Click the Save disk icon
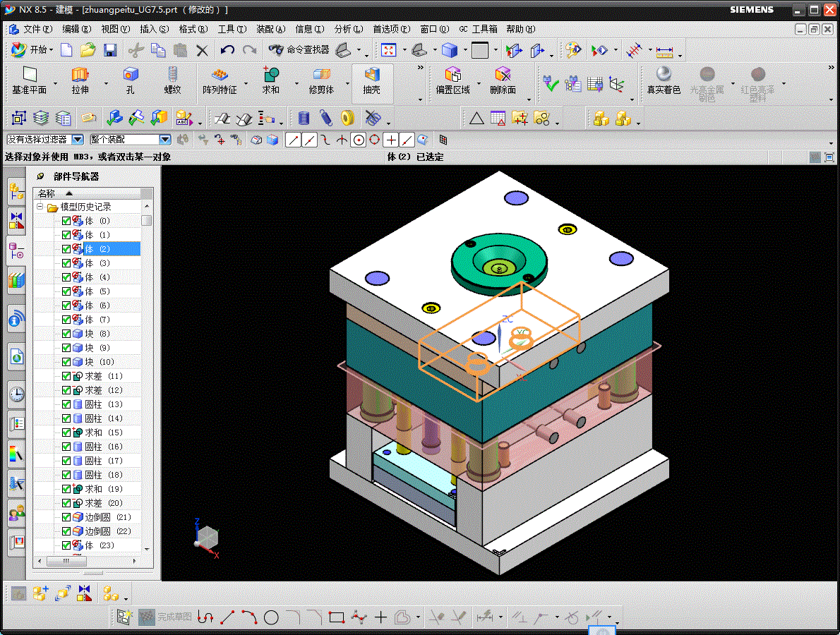Screen dimensions: 840x635 pos(110,50)
